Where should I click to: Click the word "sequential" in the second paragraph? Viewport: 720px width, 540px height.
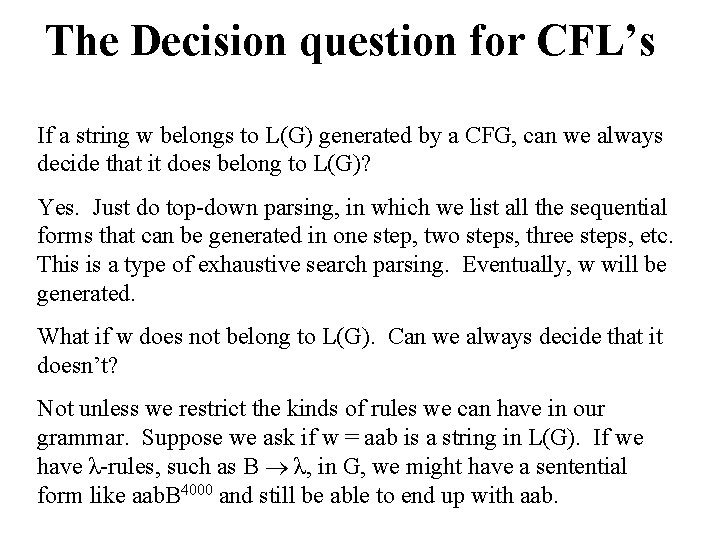pyautogui.click(x=618, y=209)
